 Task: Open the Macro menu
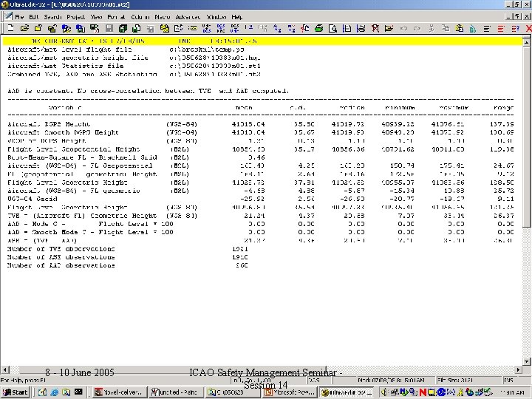tap(162, 16)
